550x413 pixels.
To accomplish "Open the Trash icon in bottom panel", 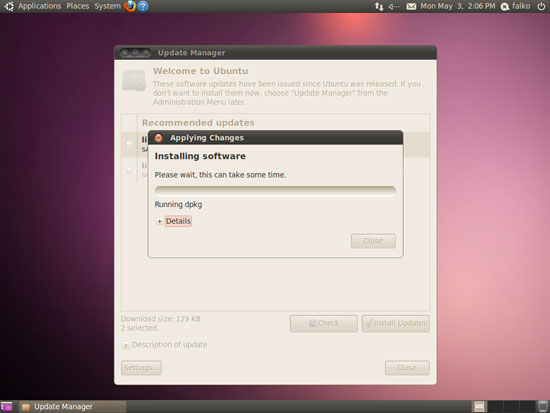I will [543, 406].
